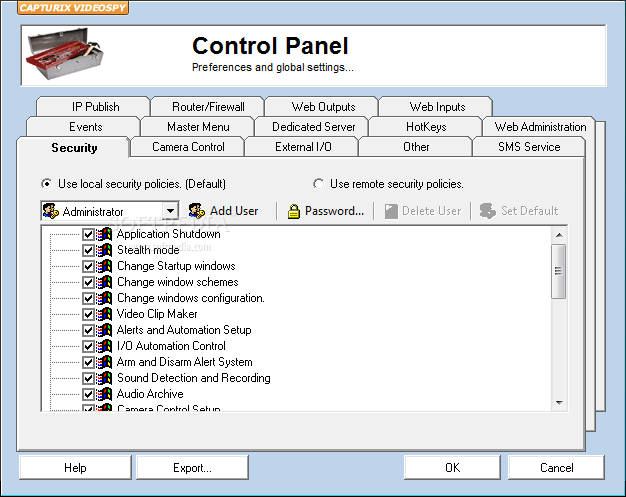626x497 pixels.
Task: Toggle Arm and Disarm Alert System checkbox
Action: click(x=88, y=362)
